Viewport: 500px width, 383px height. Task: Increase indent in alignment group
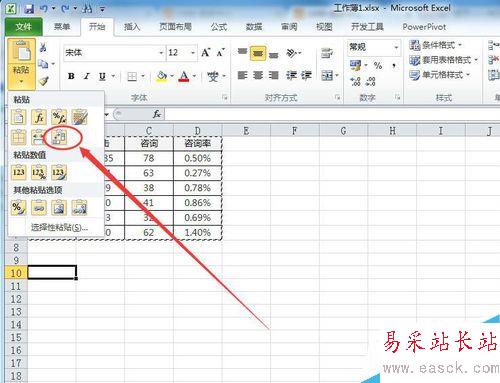coord(306,76)
